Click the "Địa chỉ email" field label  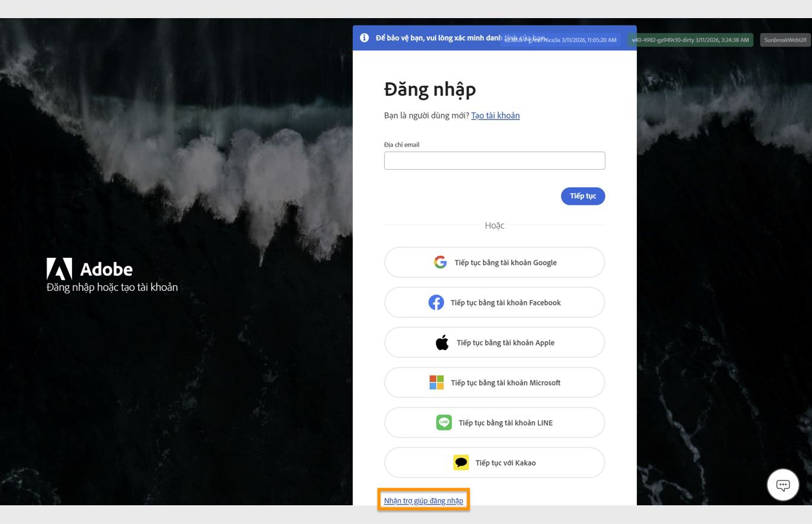pos(402,145)
